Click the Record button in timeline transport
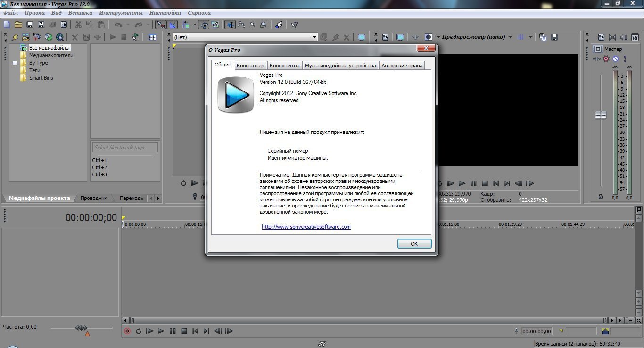The width and height of the screenshot is (644, 348). pos(127,331)
